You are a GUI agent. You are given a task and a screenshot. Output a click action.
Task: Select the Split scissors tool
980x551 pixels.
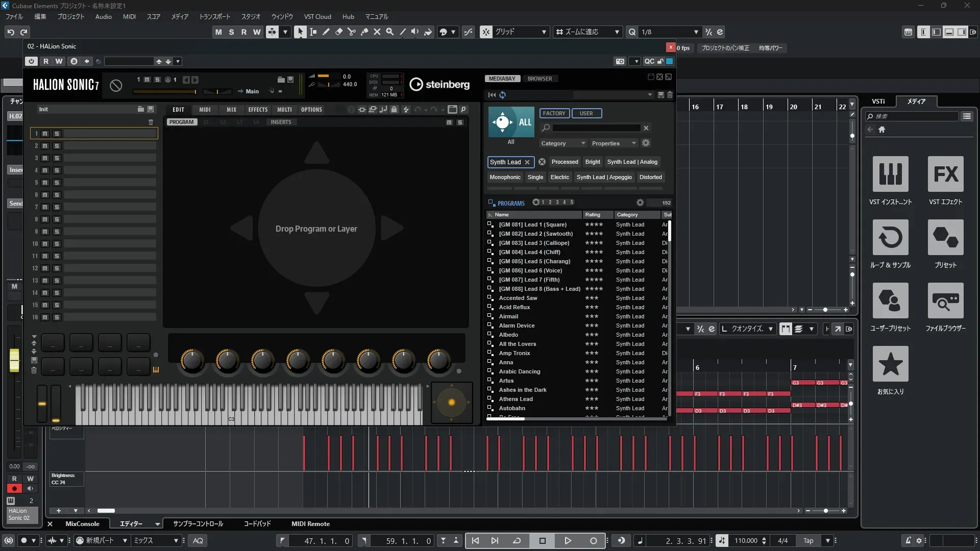pyautogui.click(x=351, y=32)
